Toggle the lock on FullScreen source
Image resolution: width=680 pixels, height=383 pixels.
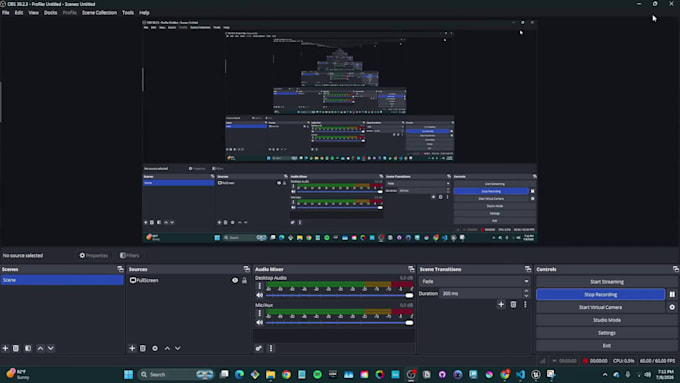click(x=245, y=281)
